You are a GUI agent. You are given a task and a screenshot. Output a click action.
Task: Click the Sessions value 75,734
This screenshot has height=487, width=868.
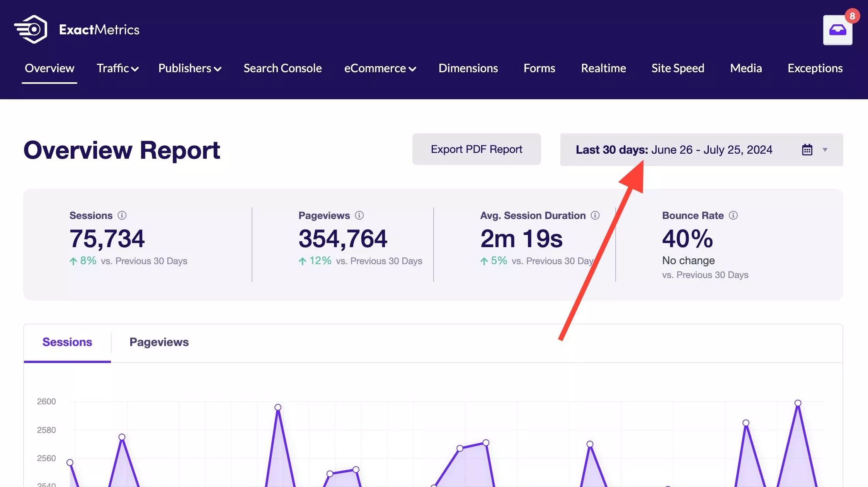pyautogui.click(x=107, y=239)
